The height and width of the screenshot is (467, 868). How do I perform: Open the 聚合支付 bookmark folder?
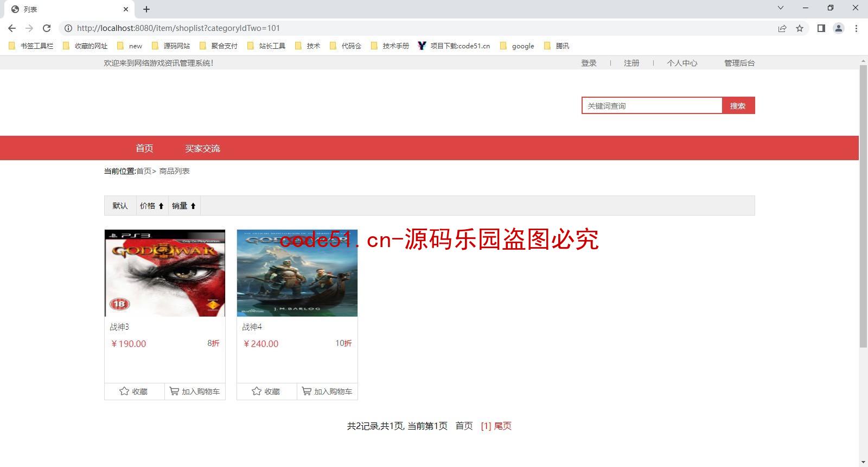pyautogui.click(x=219, y=46)
